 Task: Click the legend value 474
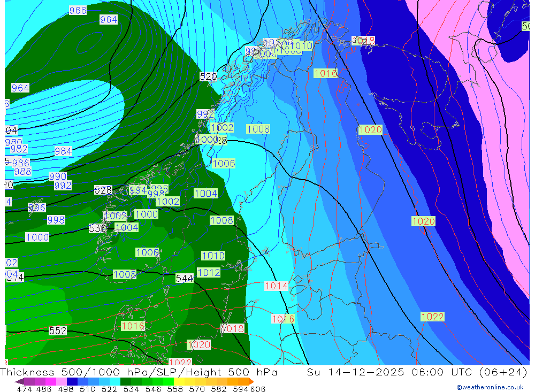(x=24, y=389)
